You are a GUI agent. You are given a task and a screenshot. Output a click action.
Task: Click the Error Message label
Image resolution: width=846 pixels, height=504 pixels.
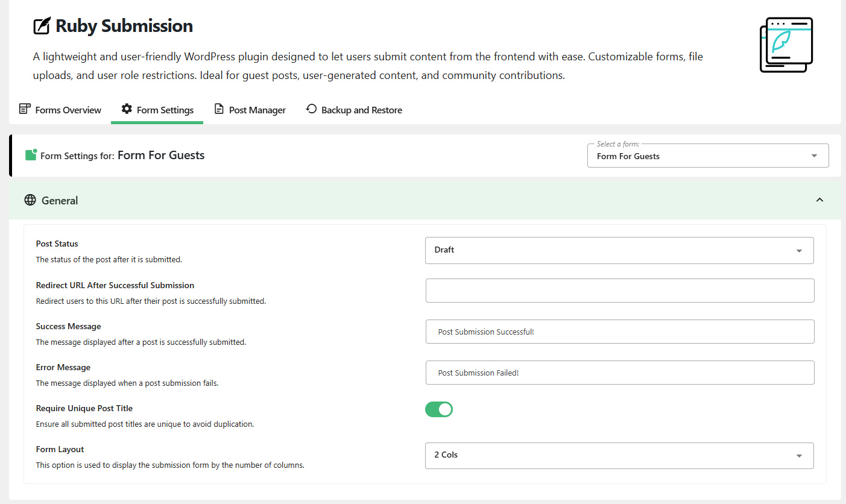63,367
